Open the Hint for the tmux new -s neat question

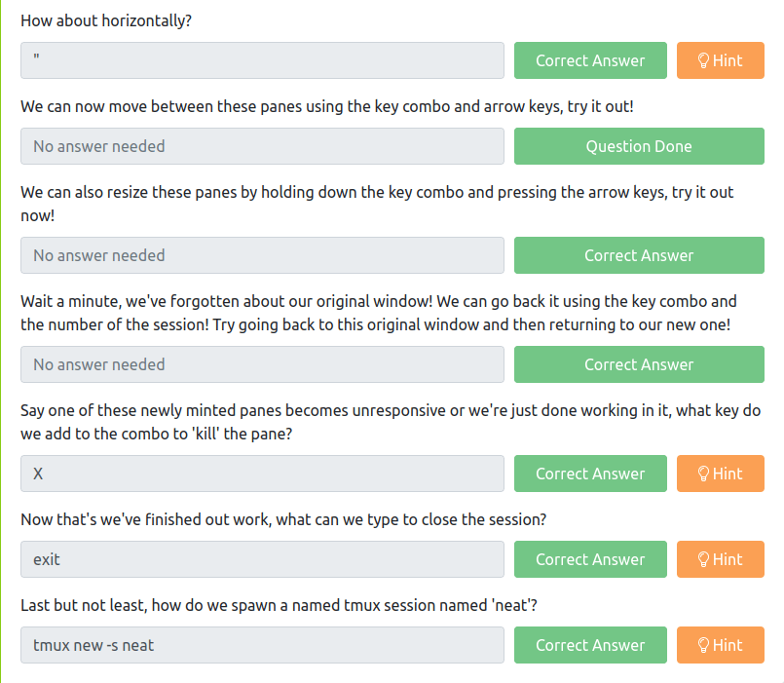[720, 645]
